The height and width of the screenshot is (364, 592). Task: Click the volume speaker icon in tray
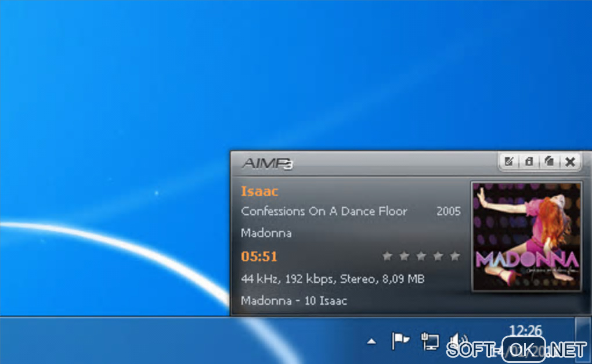click(x=458, y=341)
